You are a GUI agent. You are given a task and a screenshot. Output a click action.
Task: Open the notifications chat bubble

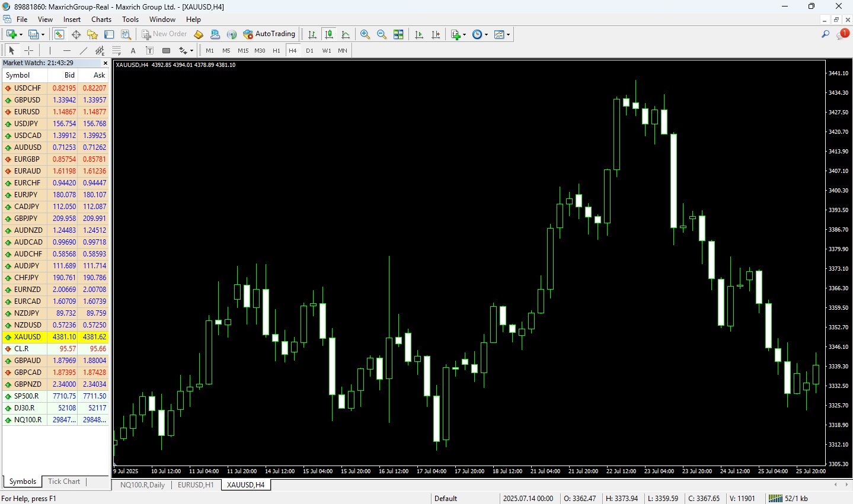coord(842,34)
